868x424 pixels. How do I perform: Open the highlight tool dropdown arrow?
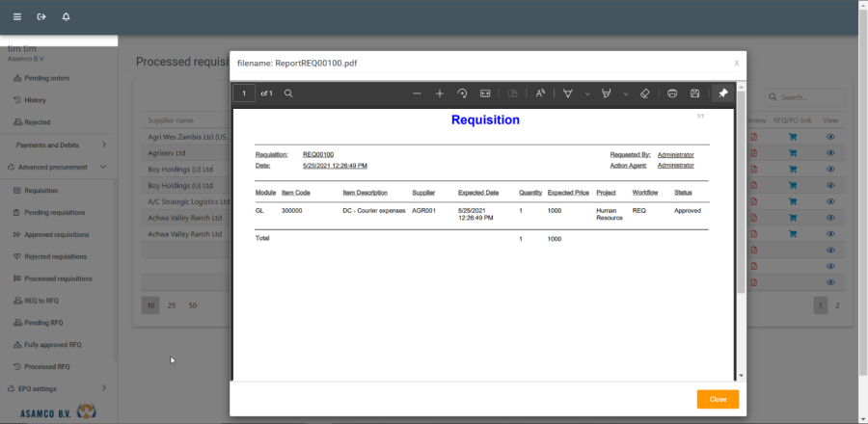(x=626, y=93)
